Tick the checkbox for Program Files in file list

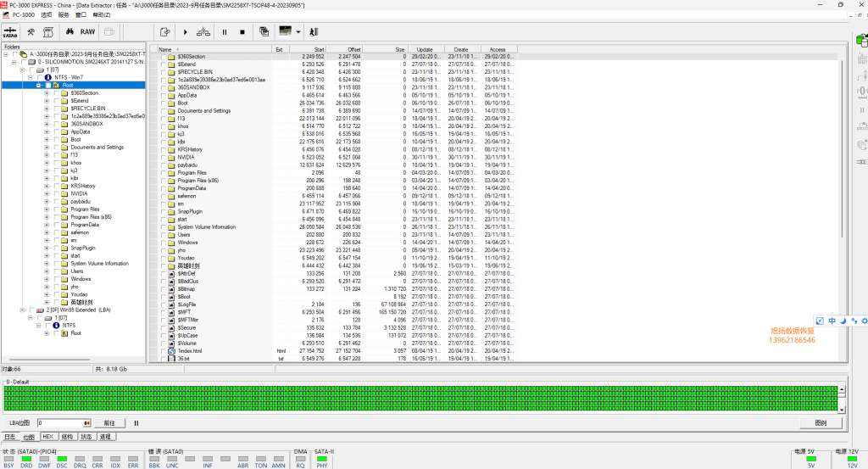pos(164,173)
